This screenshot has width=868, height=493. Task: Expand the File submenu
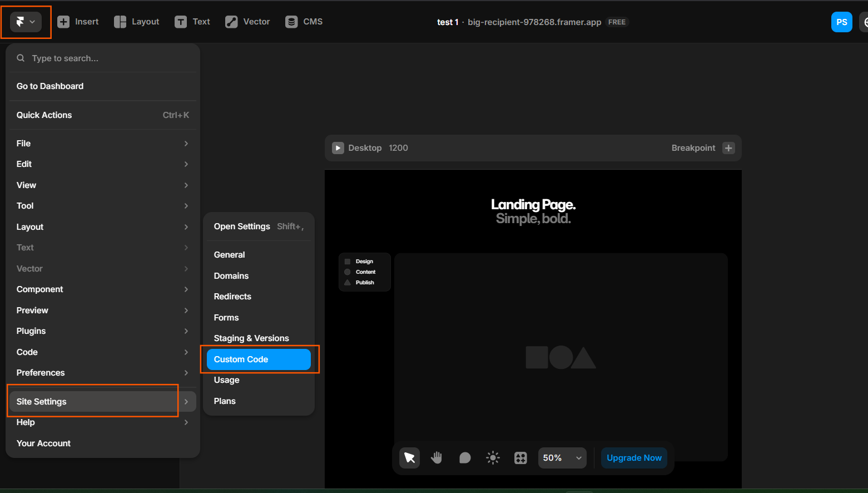coord(102,144)
